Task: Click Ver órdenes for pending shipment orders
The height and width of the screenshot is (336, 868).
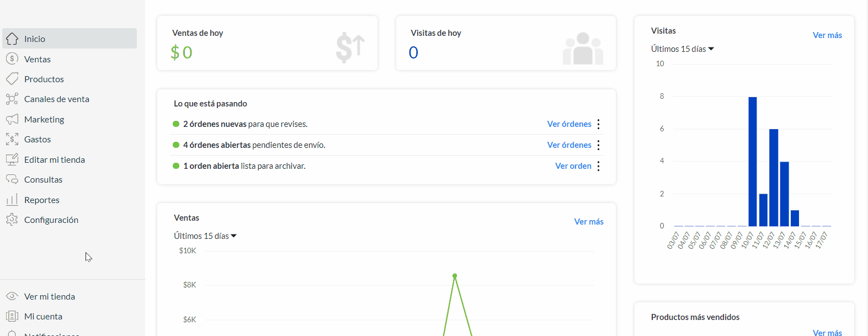Action: point(569,145)
